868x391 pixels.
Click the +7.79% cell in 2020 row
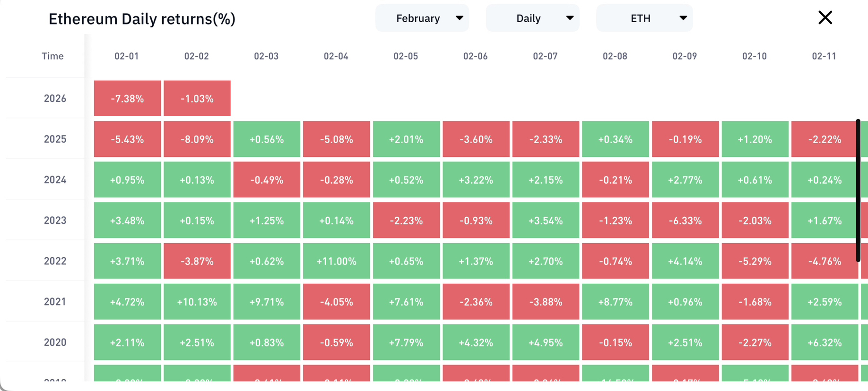[406, 342]
